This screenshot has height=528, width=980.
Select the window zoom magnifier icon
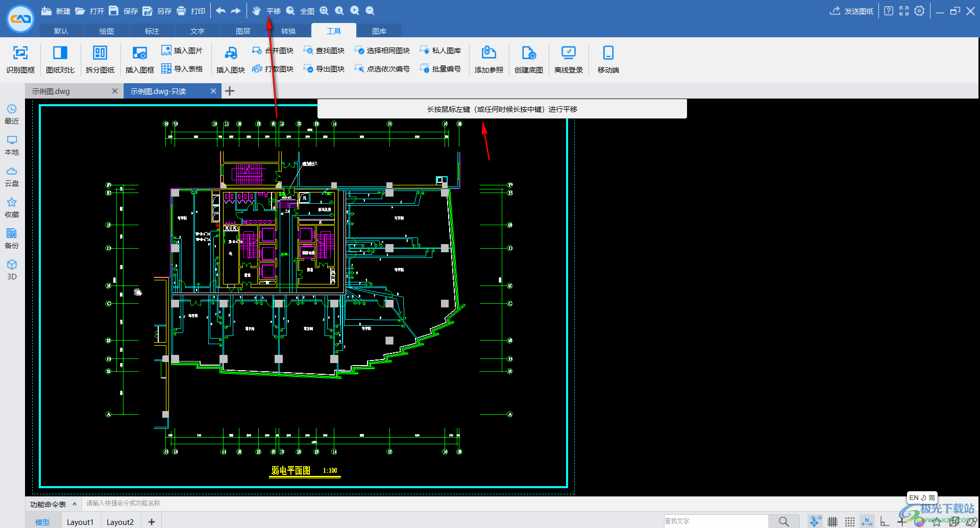tap(324, 11)
